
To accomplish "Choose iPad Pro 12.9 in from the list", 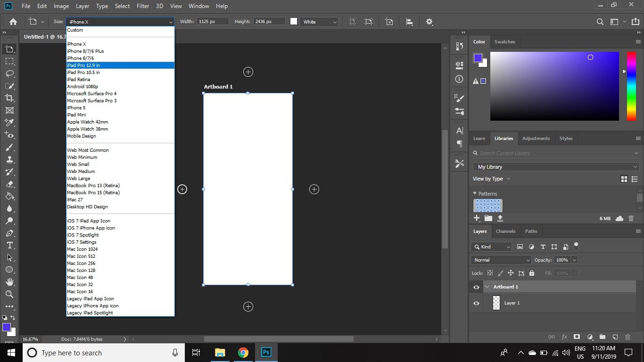I will coord(120,66).
